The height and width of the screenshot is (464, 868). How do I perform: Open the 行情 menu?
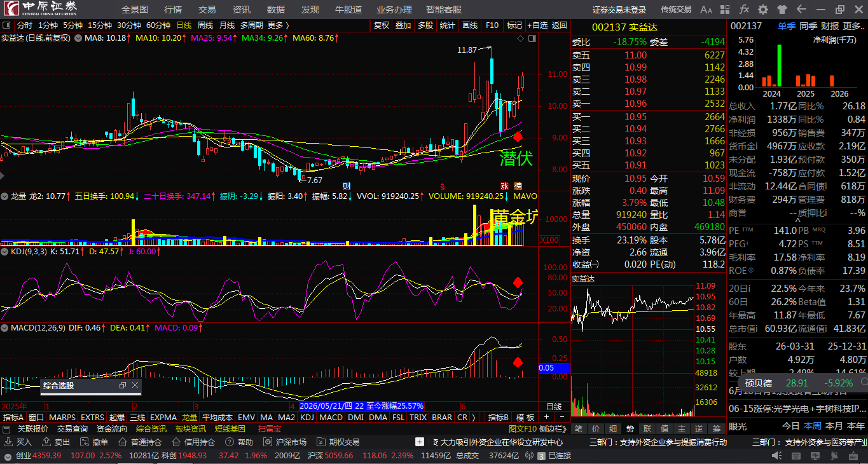tap(173, 10)
